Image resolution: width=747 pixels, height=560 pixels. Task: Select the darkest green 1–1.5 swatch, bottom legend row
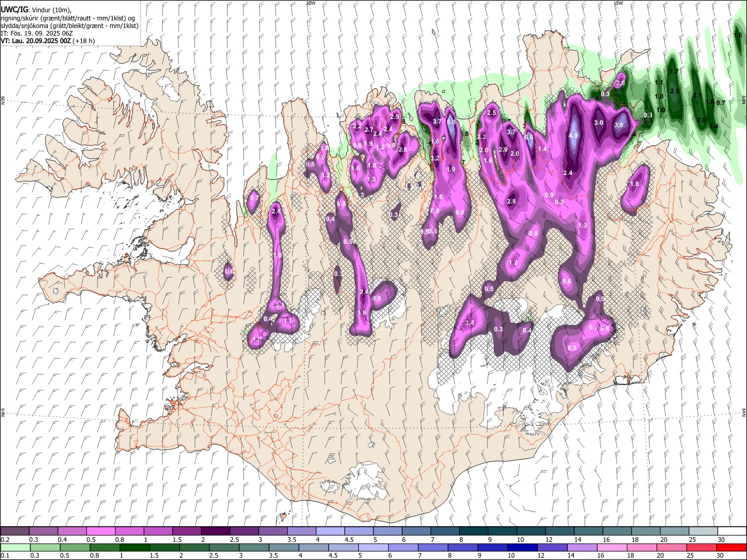[x=134, y=547]
